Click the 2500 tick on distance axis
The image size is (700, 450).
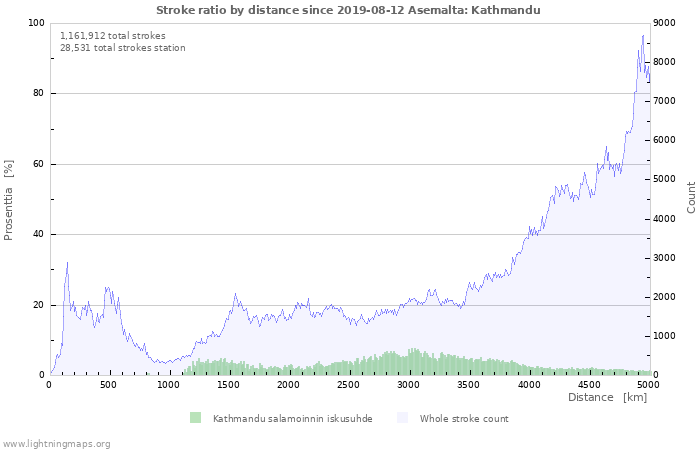(349, 384)
